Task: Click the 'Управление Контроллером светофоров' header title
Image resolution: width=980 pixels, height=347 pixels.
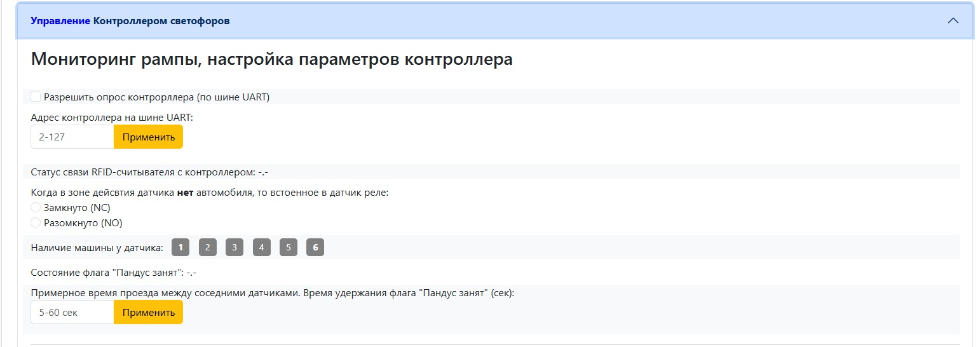Action: pyautogui.click(x=130, y=21)
